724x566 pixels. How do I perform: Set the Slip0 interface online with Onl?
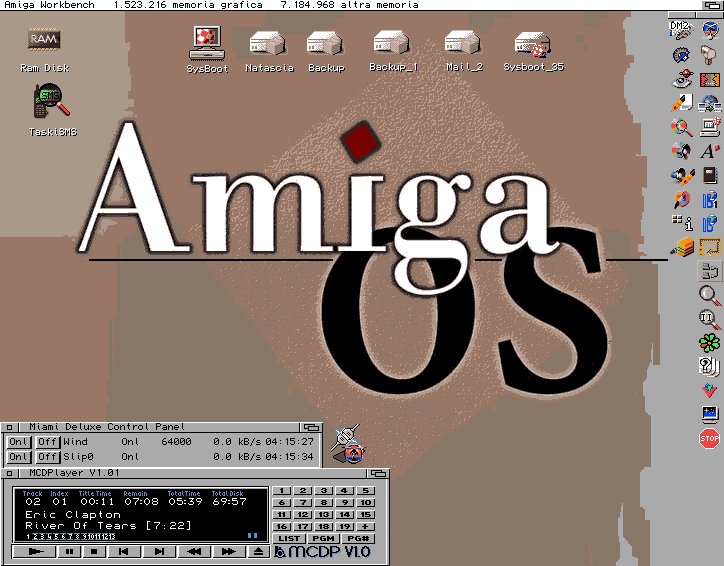pyautogui.click(x=18, y=457)
